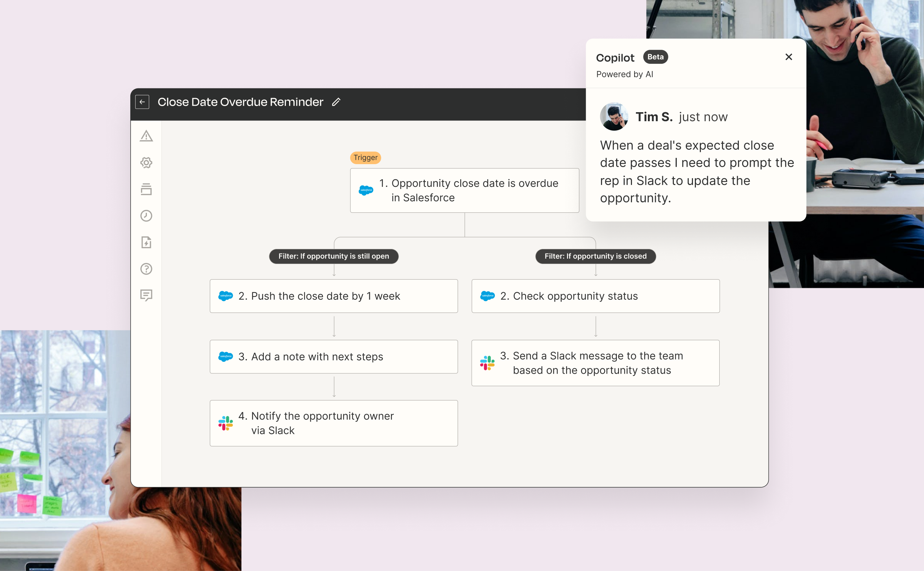Select the Trigger label tag

tap(365, 158)
